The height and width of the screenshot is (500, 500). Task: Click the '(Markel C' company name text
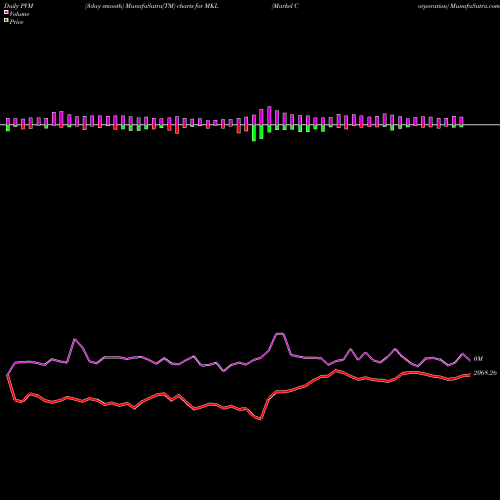[285, 6]
